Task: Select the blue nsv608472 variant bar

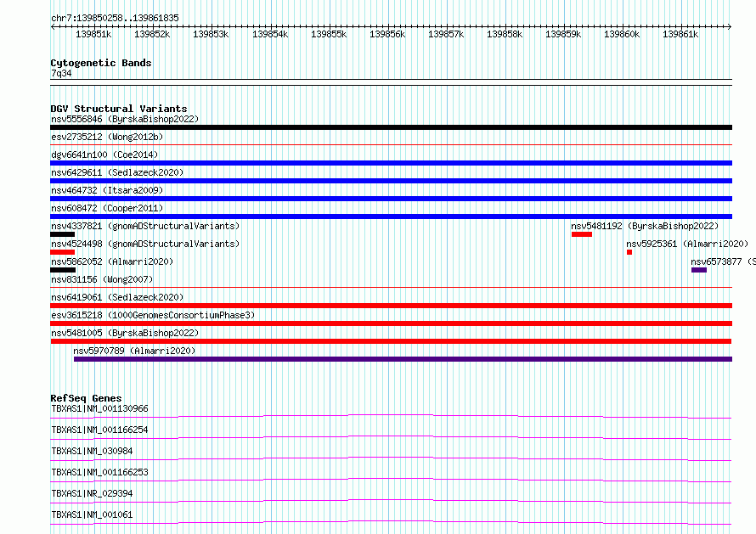Action: [x=391, y=216]
